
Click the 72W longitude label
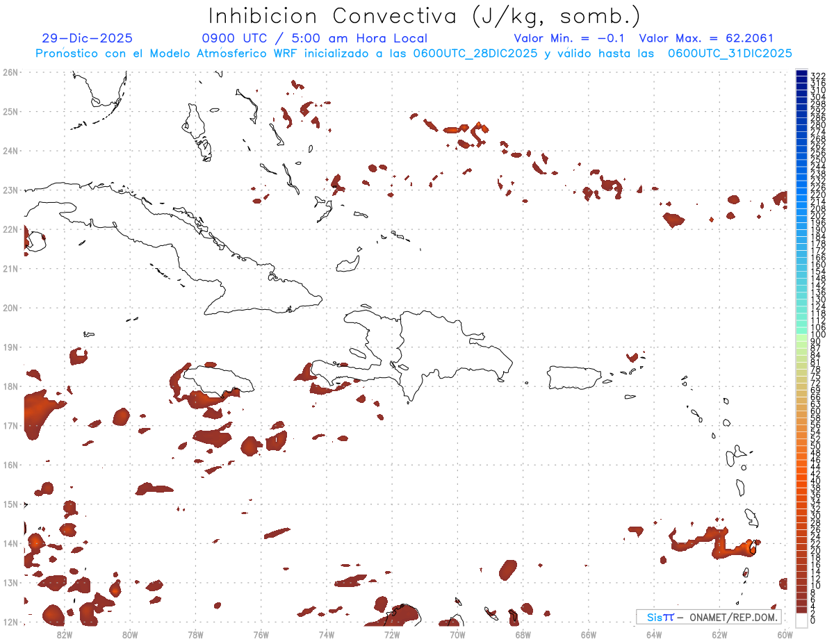(x=392, y=634)
